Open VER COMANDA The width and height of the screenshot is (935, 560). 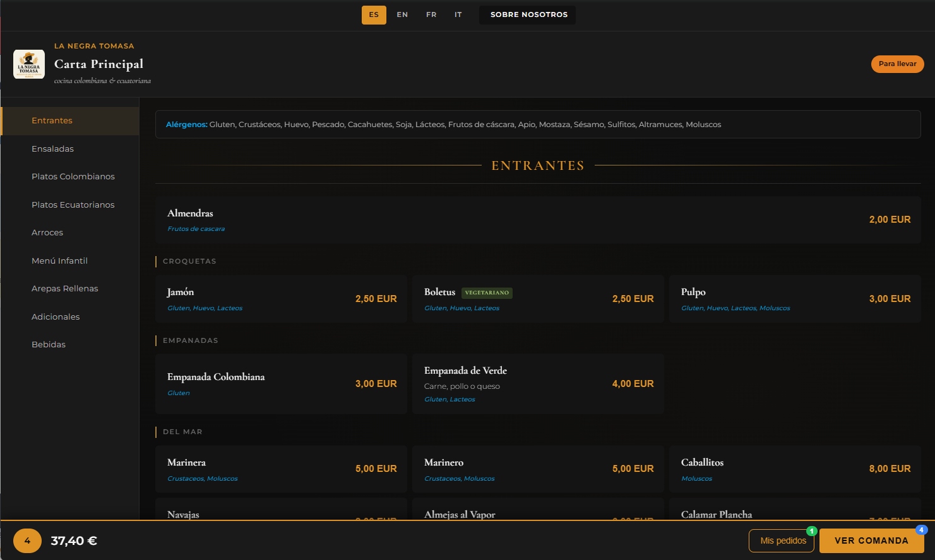(871, 540)
